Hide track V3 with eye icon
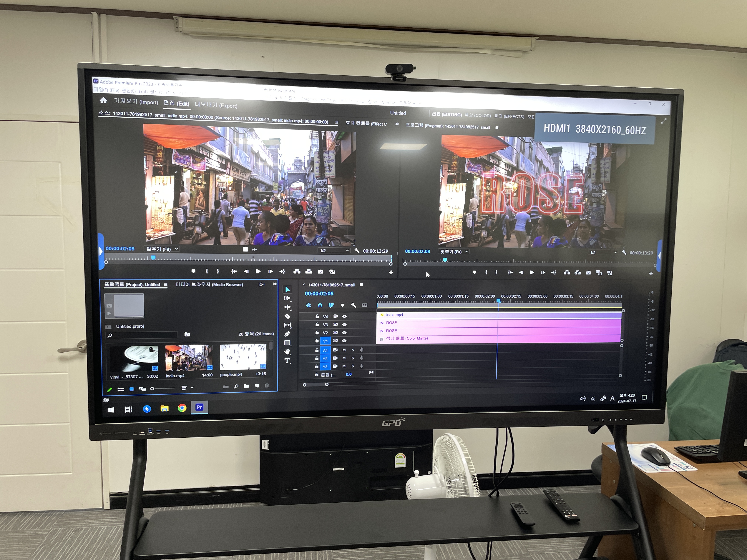Viewport: 747px width, 560px height. coord(344,324)
